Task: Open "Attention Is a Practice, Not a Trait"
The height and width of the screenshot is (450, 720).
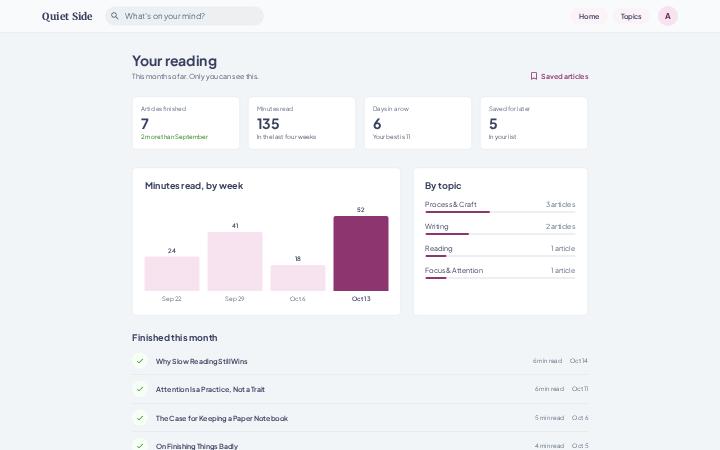Action: [210, 389]
